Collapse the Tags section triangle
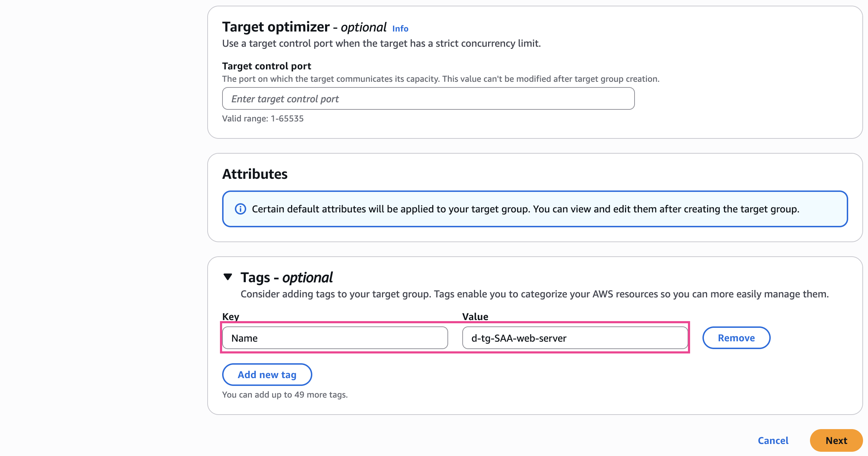Screen dimensions: 868x456 pyautogui.click(x=228, y=277)
